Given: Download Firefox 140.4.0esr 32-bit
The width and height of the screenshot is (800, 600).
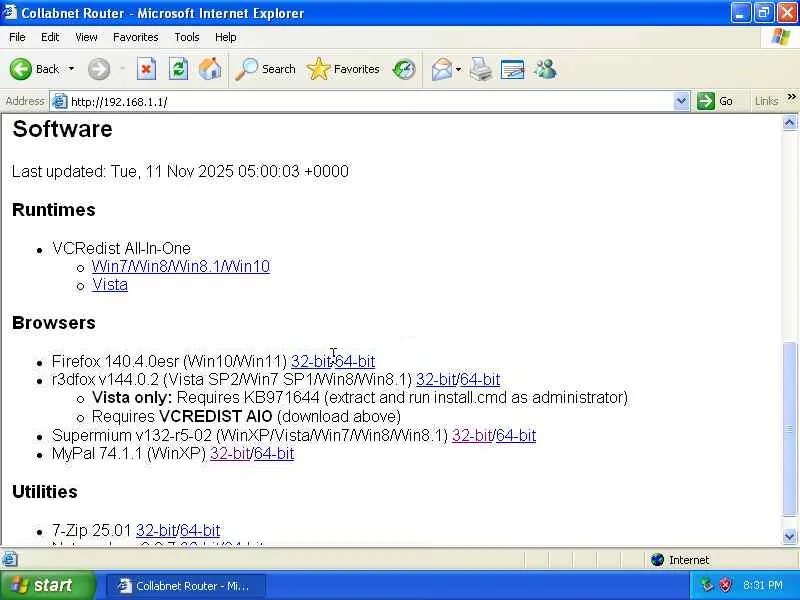Looking at the screenshot, I should [311, 361].
